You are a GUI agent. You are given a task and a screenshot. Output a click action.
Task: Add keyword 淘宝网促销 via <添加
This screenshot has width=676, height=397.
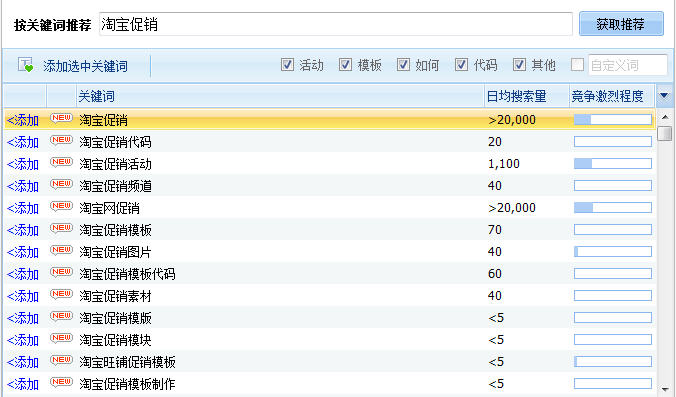tap(23, 208)
